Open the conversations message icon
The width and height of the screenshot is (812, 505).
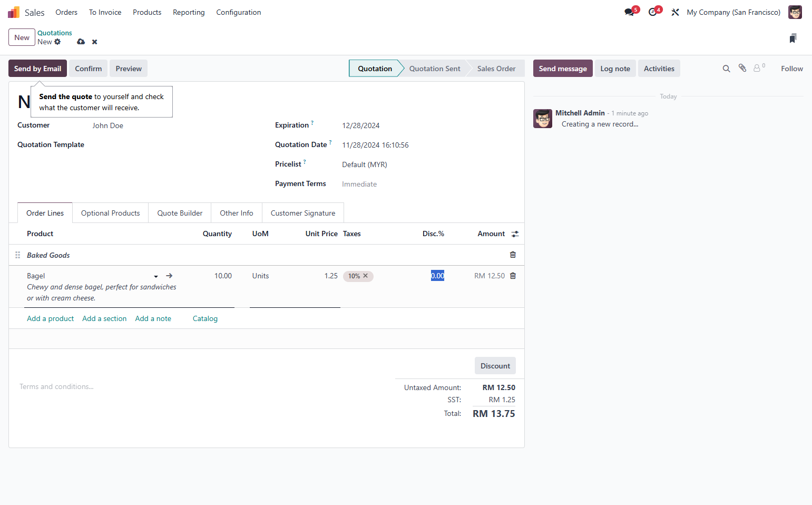click(x=629, y=12)
